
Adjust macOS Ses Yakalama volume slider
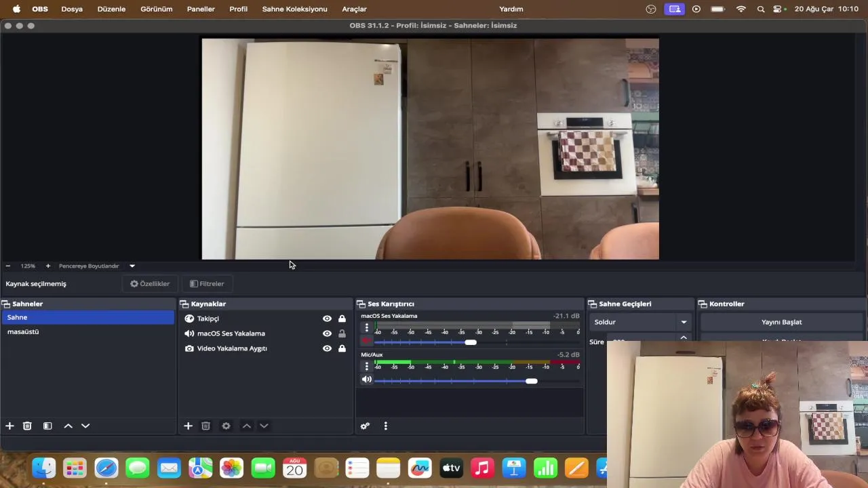coord(471,342)
